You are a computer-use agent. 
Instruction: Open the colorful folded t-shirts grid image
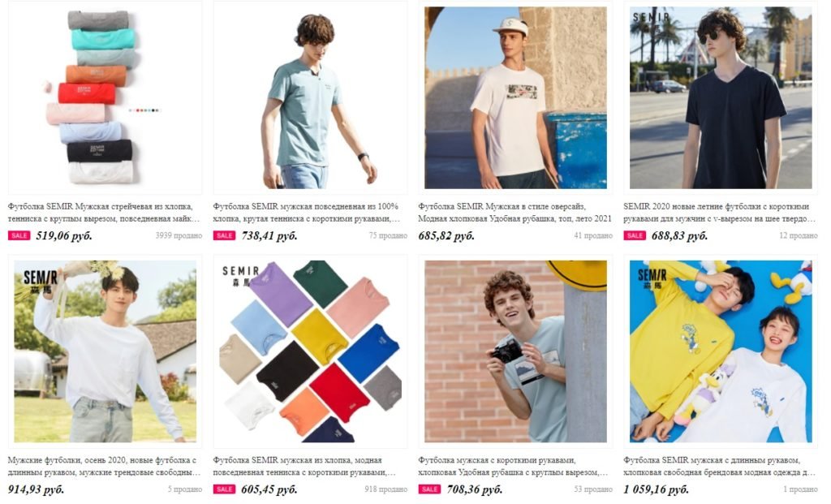pos(310,351)
